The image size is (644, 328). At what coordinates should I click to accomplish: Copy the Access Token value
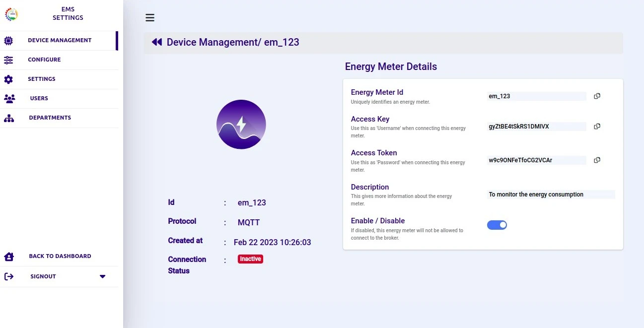click(x=597, y=160)
